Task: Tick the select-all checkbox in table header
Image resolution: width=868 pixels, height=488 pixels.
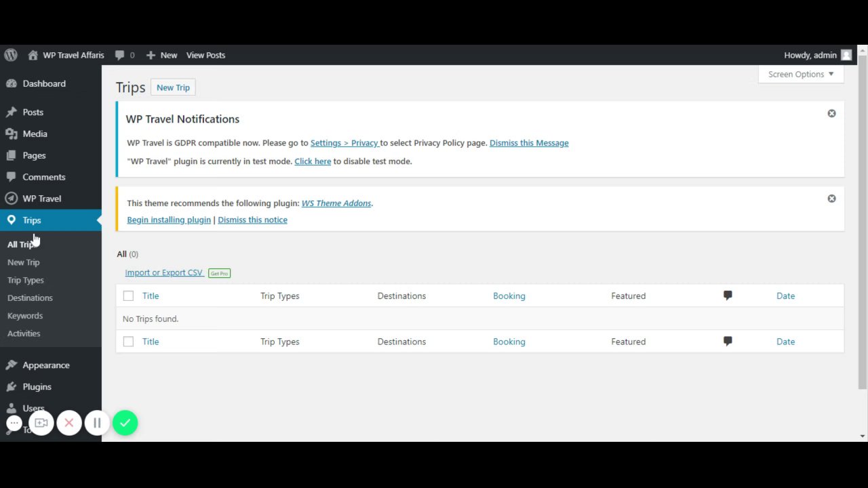Action: pos(128,296)
